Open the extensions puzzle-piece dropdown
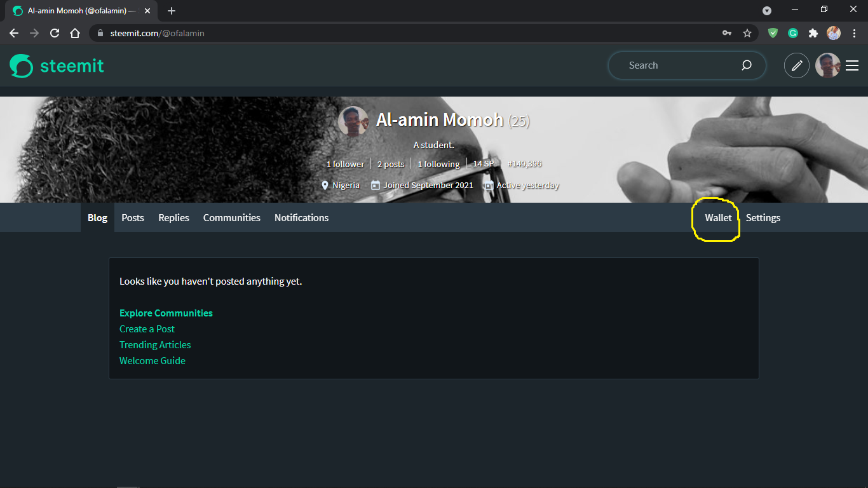The image size is (868, 488). [813, 33]
